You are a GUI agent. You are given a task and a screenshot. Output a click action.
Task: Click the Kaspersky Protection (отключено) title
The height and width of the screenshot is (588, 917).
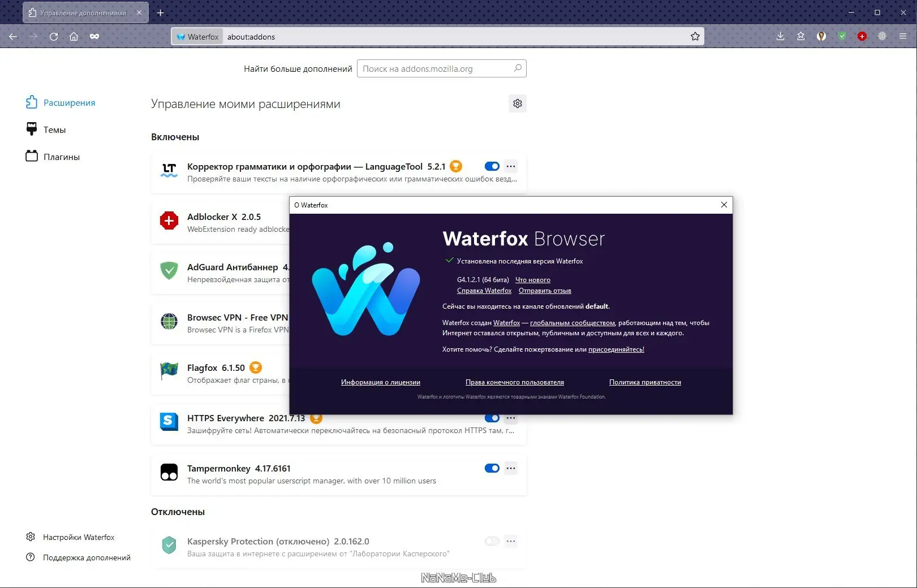point(258,541)
